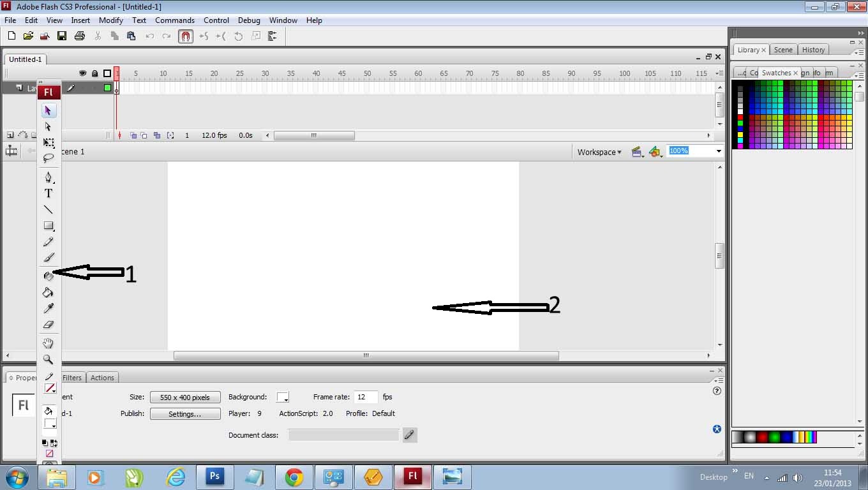Click the Save floppy disk icon
Viewport: 868px width, 490px height.
tap(62, 36)
